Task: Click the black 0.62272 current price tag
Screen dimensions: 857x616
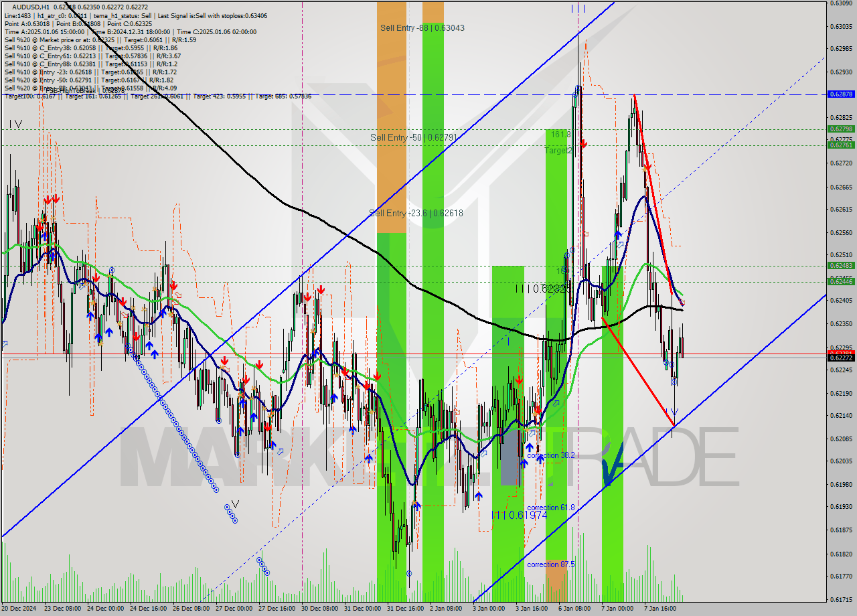Action: pyautogui.click(x=841, y=358)
